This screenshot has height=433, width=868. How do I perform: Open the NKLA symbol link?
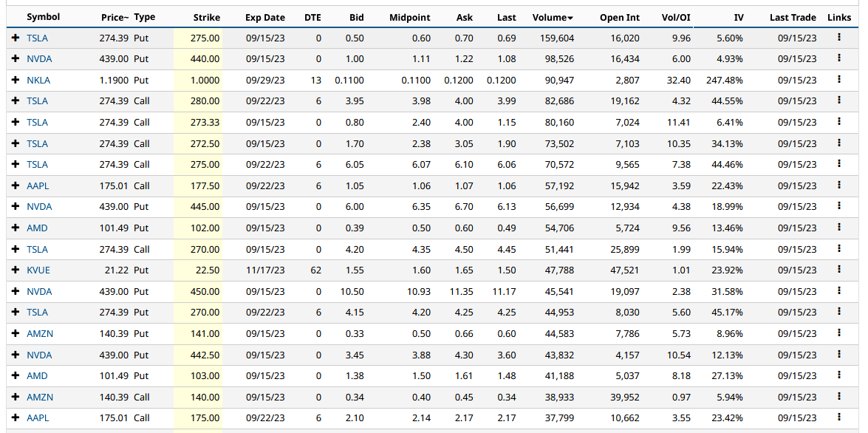pyautogui.click(x=38, y=80)
